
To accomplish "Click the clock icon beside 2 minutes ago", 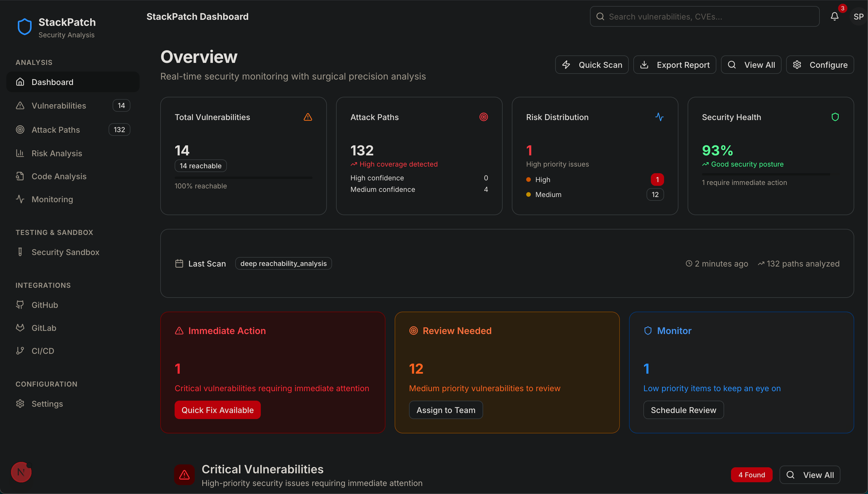I will [688, 264].
